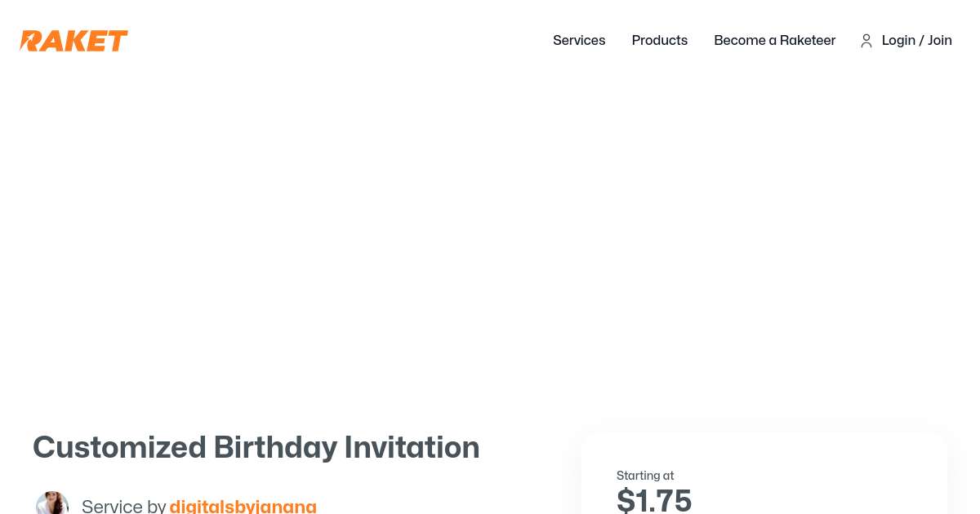Screen dimensions: 980x514
Task: Click the Service by text
Action: click(x=124, y=506)
